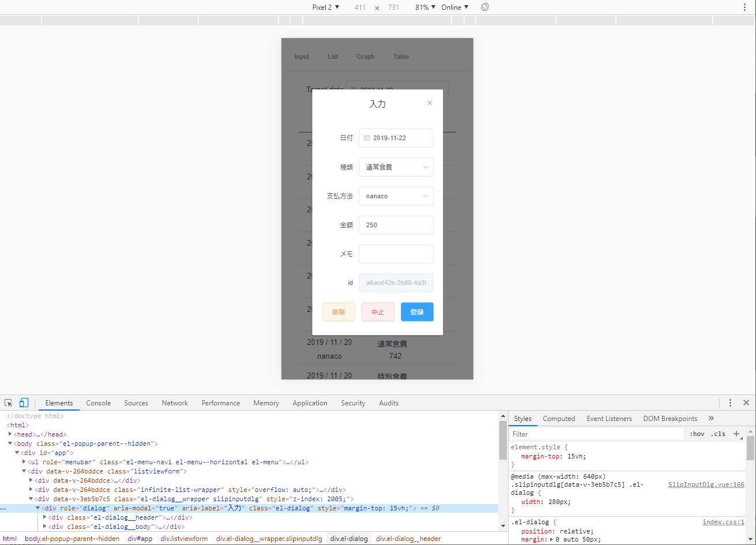This screenshot has width=756, height=545.
Task: Expand the el-dialog__body node
Action: pos(45,527)
